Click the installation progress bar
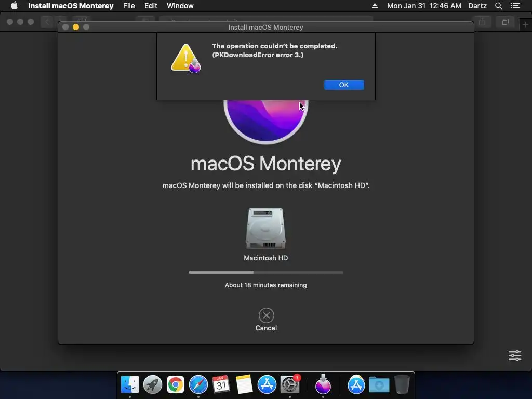 (265, 272)
